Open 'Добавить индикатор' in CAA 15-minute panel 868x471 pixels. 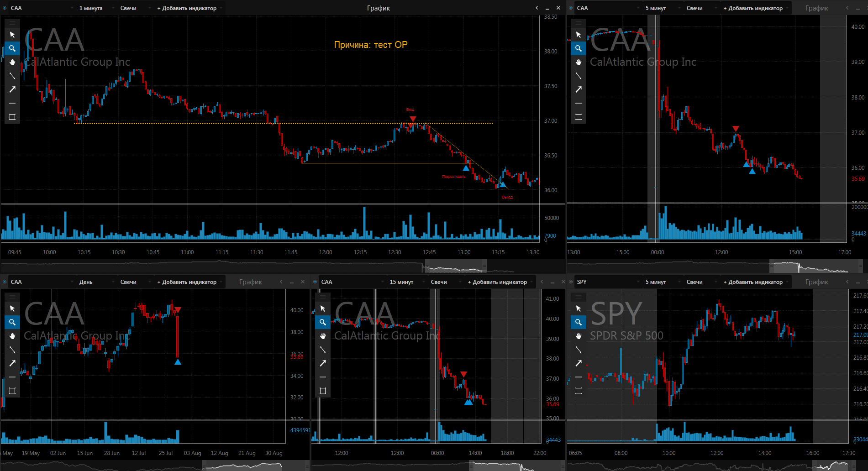(x=500, y=282)
